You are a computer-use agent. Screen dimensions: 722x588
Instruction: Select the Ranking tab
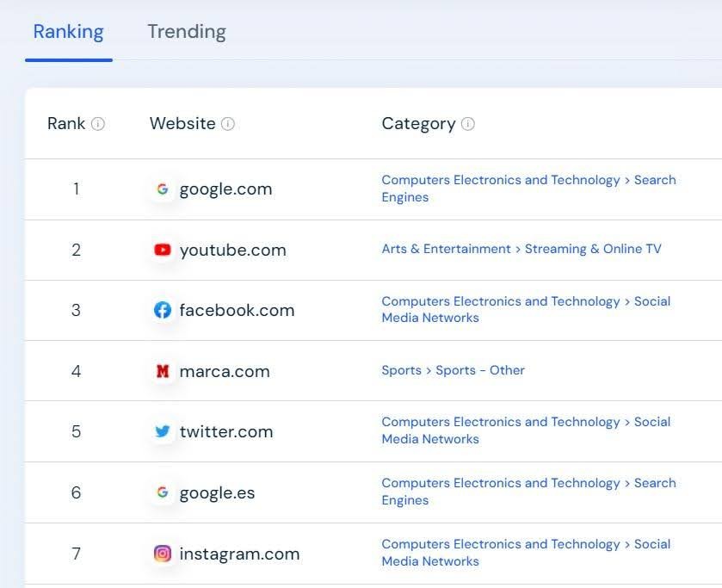coord(68,32)
